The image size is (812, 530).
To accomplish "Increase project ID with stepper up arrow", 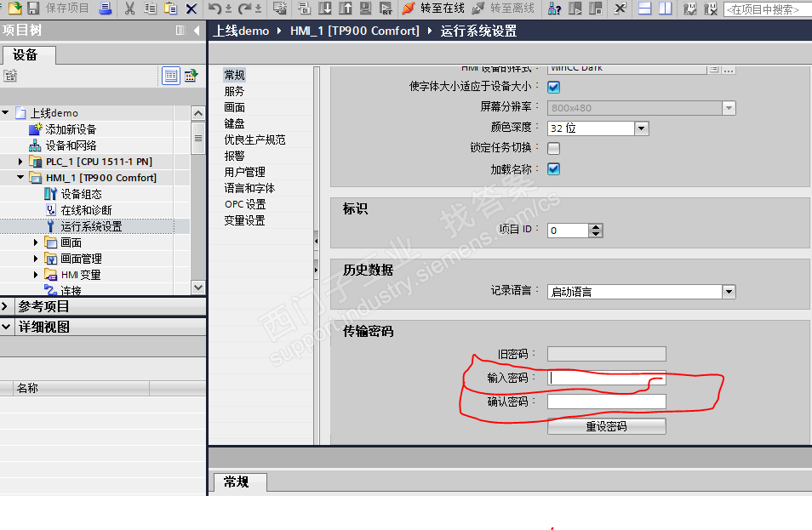I will click(x=596, y=226).
